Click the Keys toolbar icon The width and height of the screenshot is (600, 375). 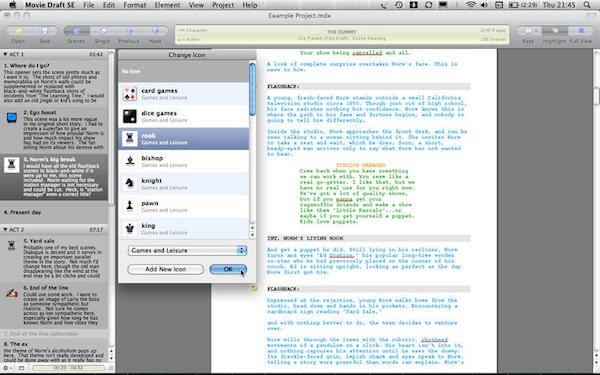coord(528,31)
